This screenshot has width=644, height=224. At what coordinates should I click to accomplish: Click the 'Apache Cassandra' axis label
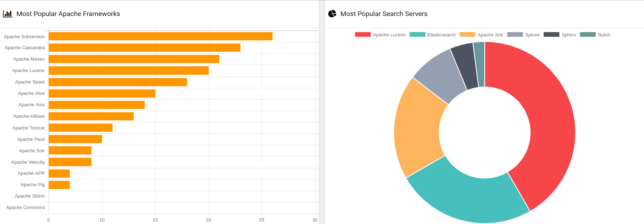click(25, 48)
